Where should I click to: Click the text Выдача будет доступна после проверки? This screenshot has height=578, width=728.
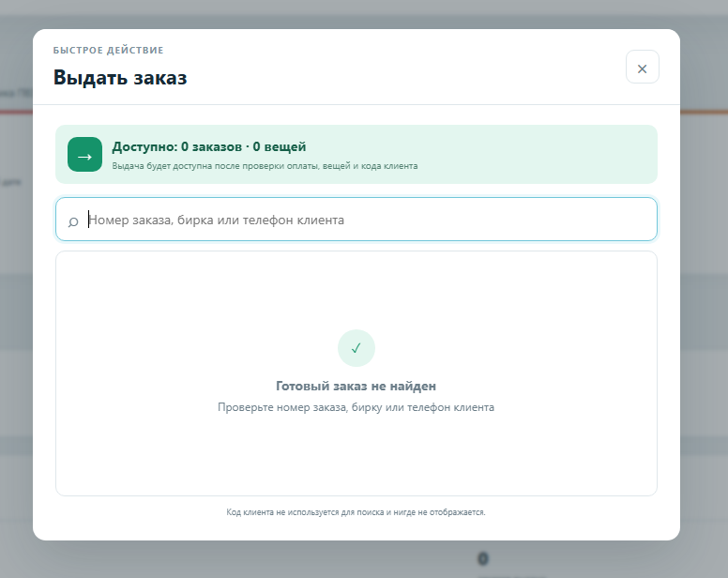tap(265, 166)
